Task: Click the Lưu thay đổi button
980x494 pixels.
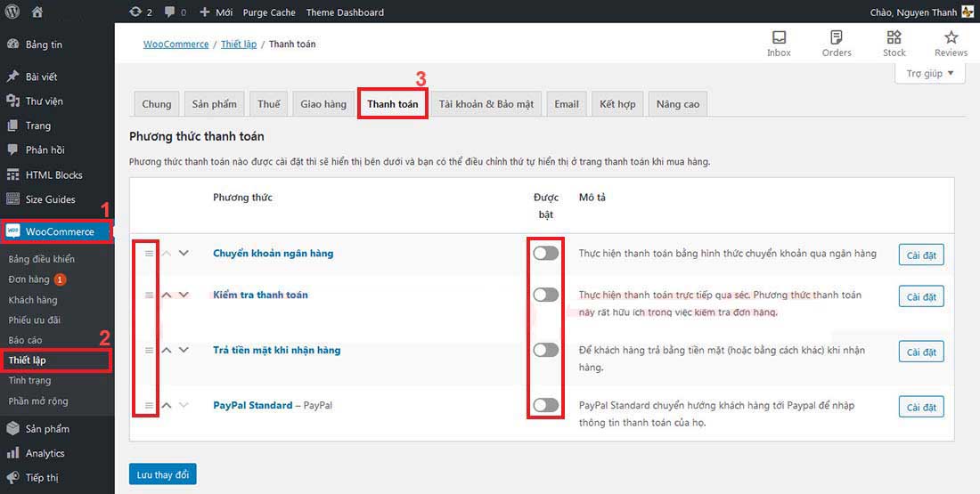Action: click(x=162, y=474)
